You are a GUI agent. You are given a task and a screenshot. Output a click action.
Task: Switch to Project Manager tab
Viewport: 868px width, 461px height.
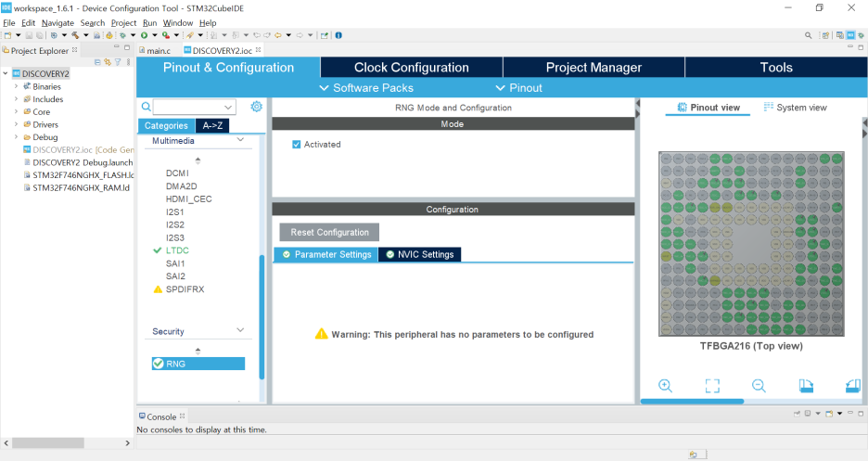[x=594, y=68]
